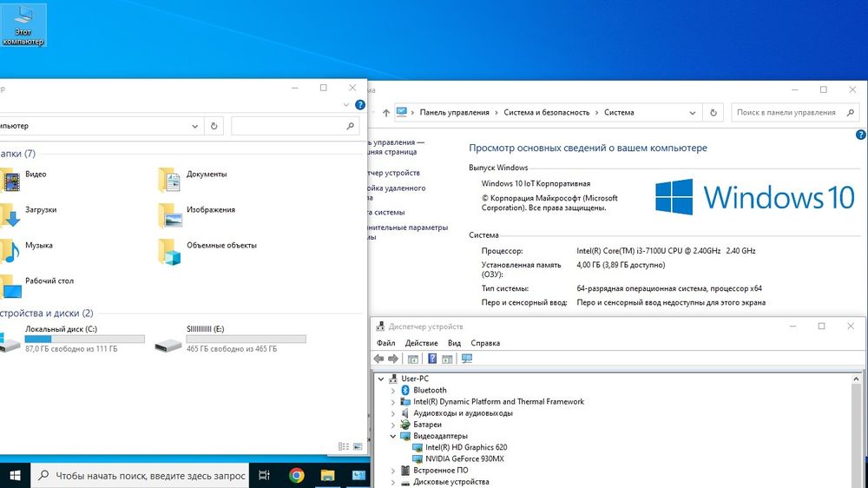Viewport: 868px width, 488px height.
Task: Open the Рабочий стол folder
Action: pyautogui.click(x=49, y=280)
